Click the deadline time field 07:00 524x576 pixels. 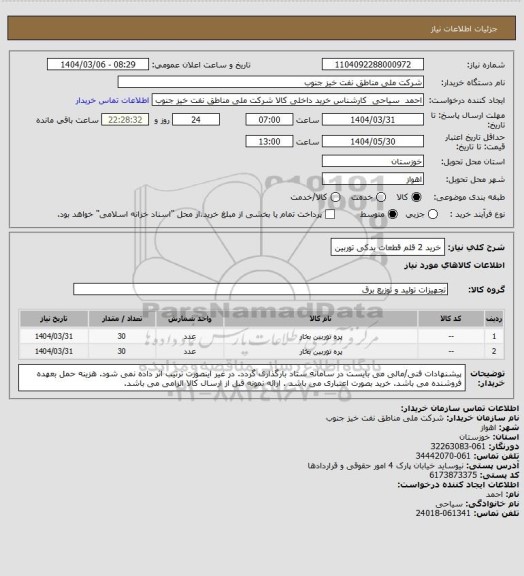pyautogui.click(x=269, y=120)
